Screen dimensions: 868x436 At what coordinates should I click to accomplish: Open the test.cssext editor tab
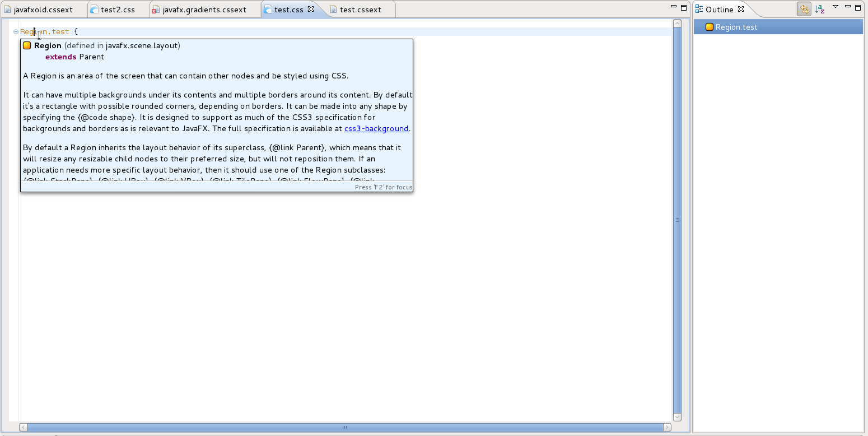tap(360, 10)
